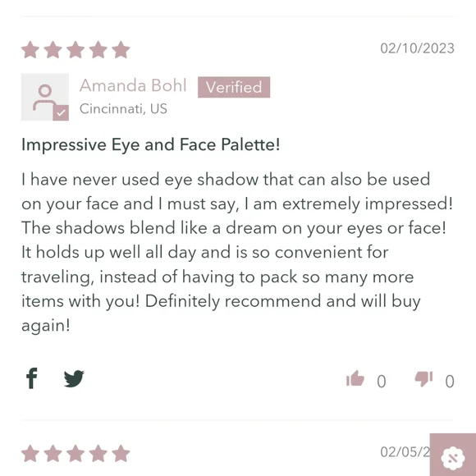The width and height of the screenshot is (476, 476).
Task: Click the Verified badge
Action: [234, 87]
